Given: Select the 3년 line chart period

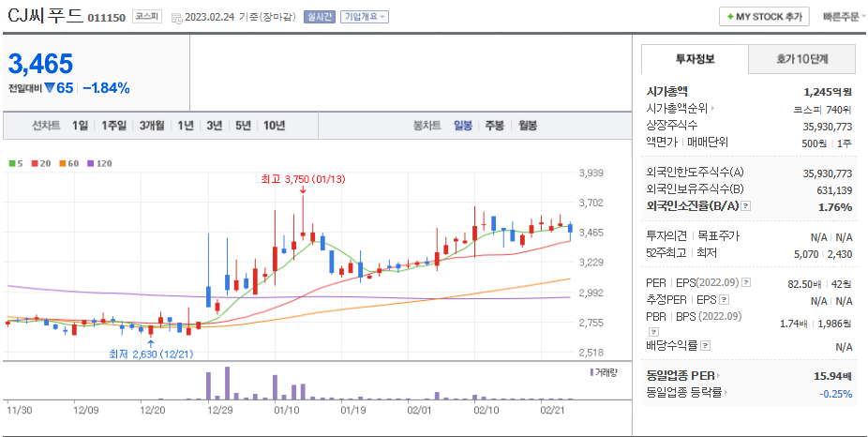Looking at the screenshot, I should click(215, 126).
